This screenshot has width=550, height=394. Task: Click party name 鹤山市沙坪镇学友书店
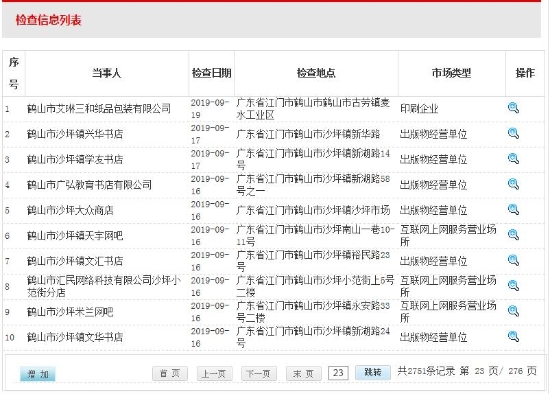coord(75,159)
